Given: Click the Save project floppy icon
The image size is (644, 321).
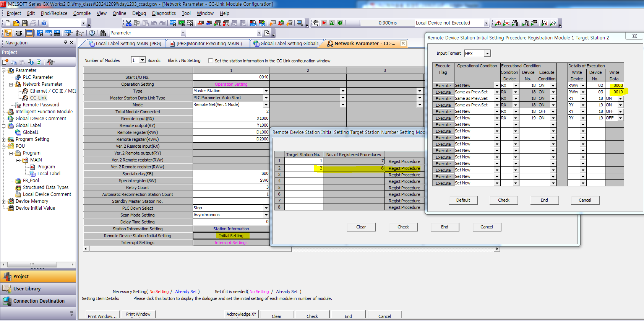Looking at the screenshot, I should pos(24,23).
